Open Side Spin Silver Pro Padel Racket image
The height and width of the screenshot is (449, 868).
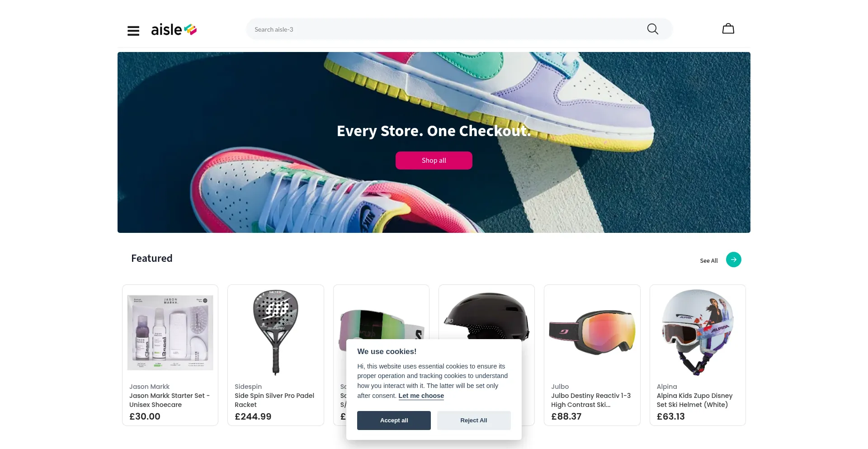[276, 333]
